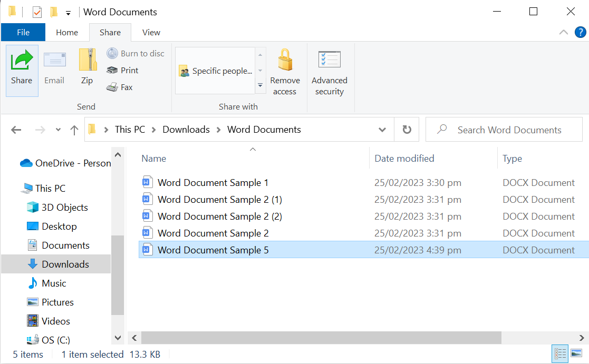Screen dimensions: 589x364
Task: Collapse the ribbon with the chevron
Action: 563,32
